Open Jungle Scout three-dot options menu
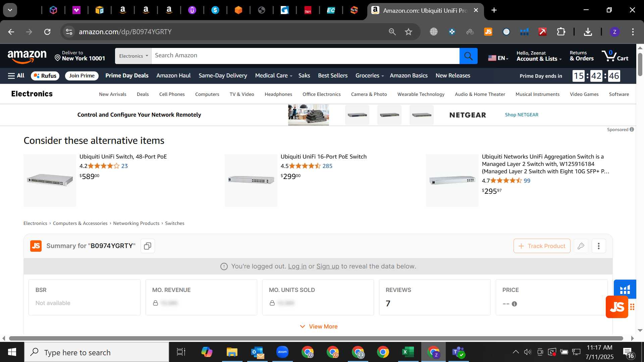Image resolution: width=644 pixels, height=362 pixels. point(599,246)
